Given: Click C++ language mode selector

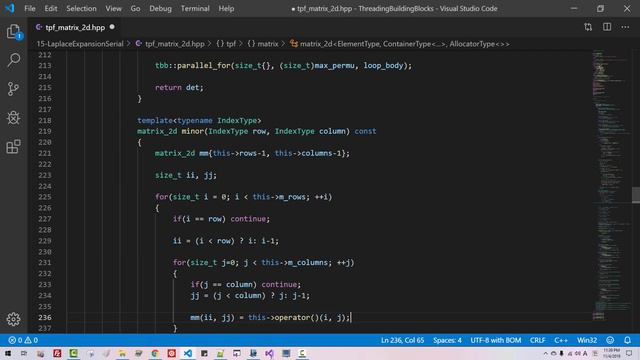Looking at the screenshot, I should 561,340.
